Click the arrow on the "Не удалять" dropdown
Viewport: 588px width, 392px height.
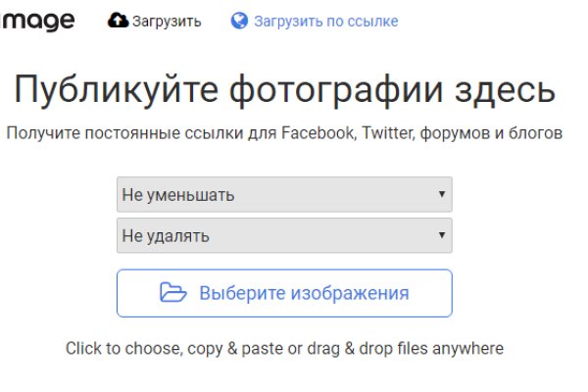442,235
